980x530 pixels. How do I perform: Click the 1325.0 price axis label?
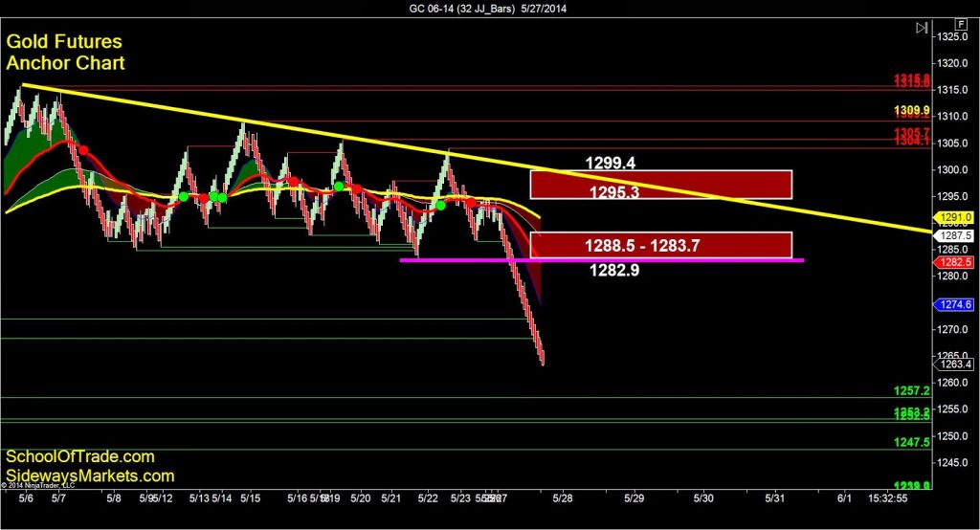(x=953, y=37)
